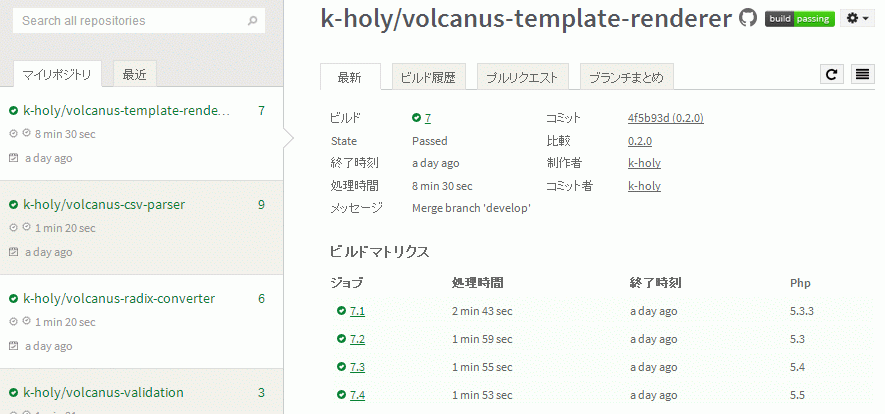Image resolution: width=885 pixels, height=414 pixels.
Task: Open コミット者 k-holy committer link
Action: [644, 186]
